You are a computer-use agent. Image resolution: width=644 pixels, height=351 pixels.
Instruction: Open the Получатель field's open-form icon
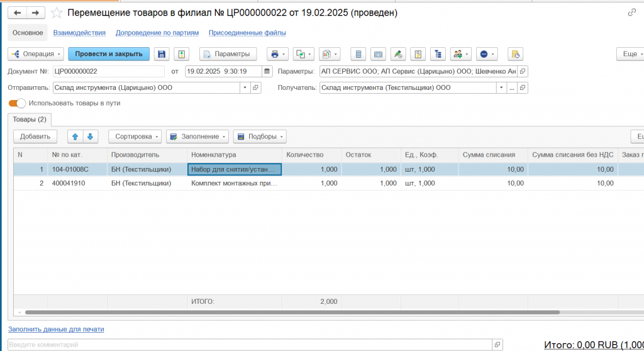(523, 88)
